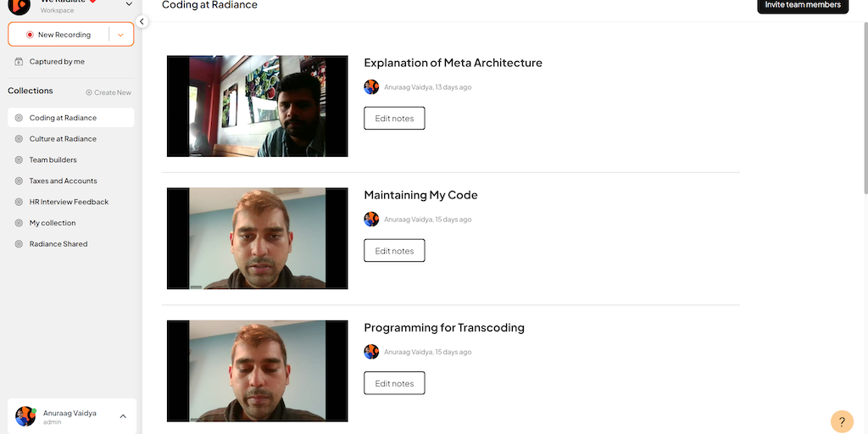868x434 pixels.
Task: Click the plus icon beside Create New
Action: pyautogui.click(x=89, y=92)
